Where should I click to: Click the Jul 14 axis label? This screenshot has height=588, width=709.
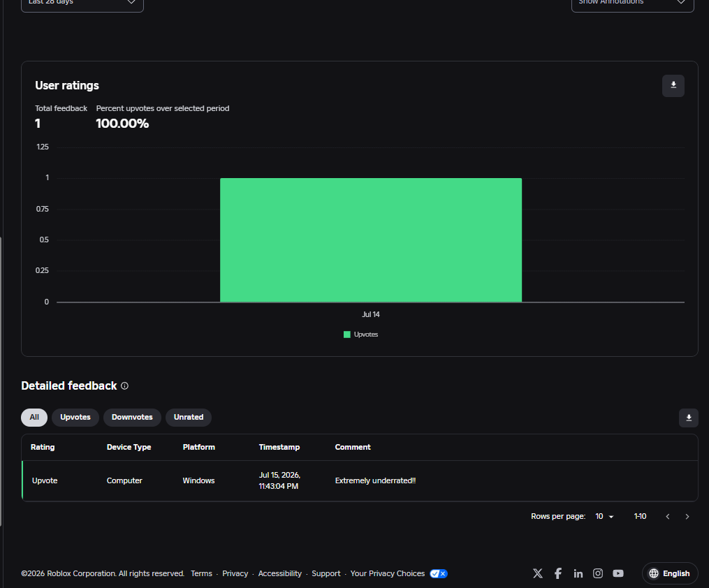click(x=371, y=314)
